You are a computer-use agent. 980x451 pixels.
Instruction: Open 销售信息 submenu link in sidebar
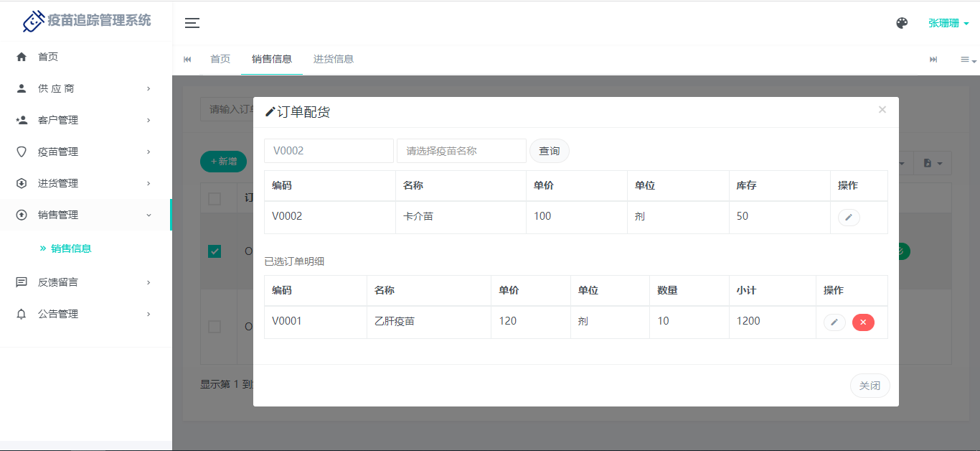[71, 248]
